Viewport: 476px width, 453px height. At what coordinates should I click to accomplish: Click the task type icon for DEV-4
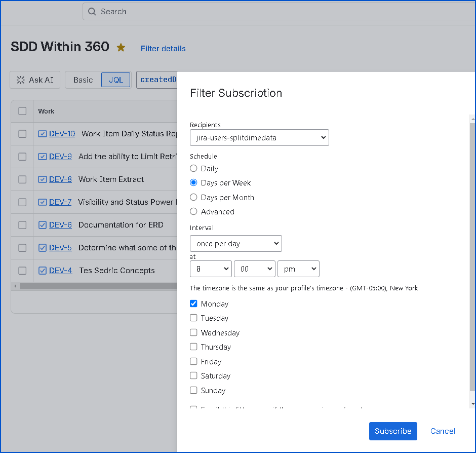43,271
